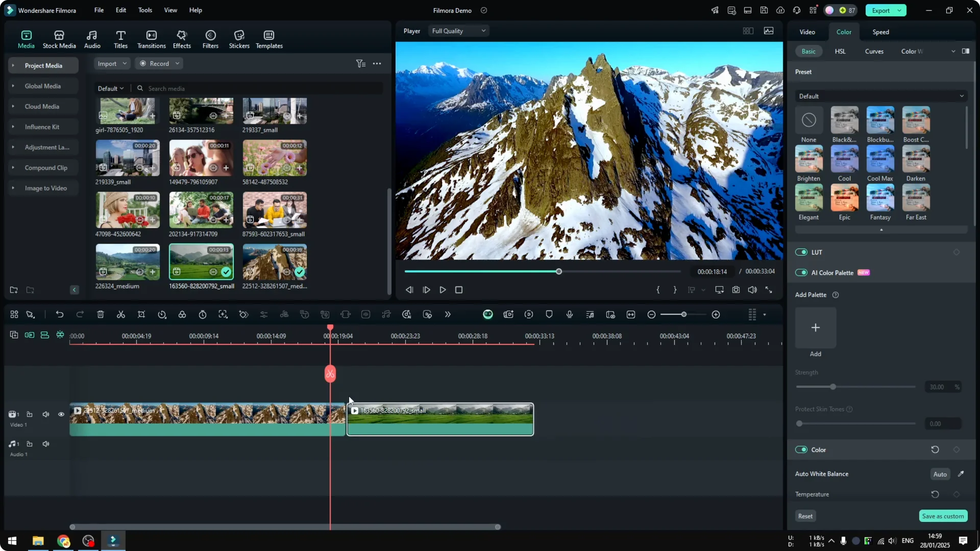Click the split scissors on the playhead
This screenshot has height=551, width=980.
(x=330, y=374)
